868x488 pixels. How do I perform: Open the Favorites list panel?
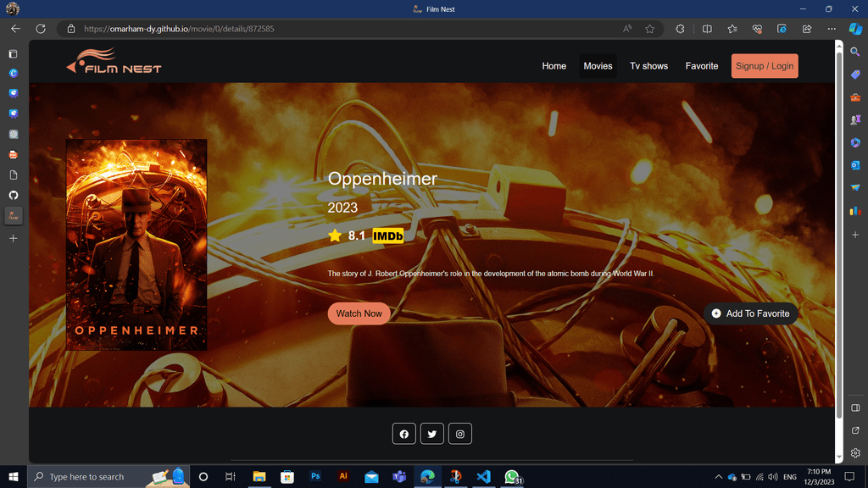pyautogui.click(x=732, y=29)
